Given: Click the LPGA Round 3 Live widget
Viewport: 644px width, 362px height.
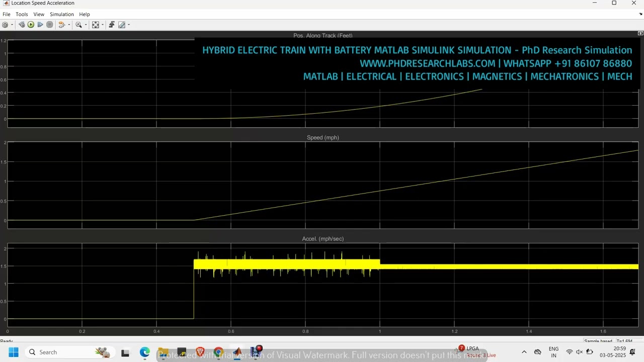Looking at the screenshot, I should pos(476,352).
